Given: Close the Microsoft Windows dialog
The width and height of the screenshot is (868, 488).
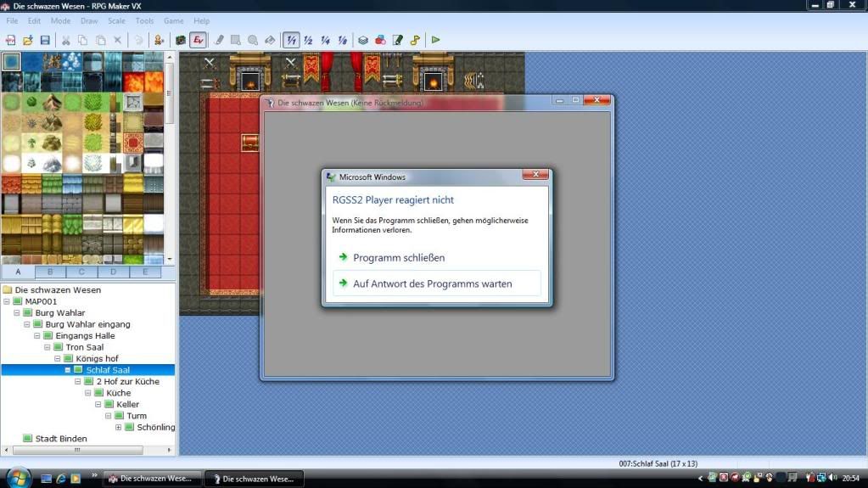Looking at the screenshot, I should 535,175.
